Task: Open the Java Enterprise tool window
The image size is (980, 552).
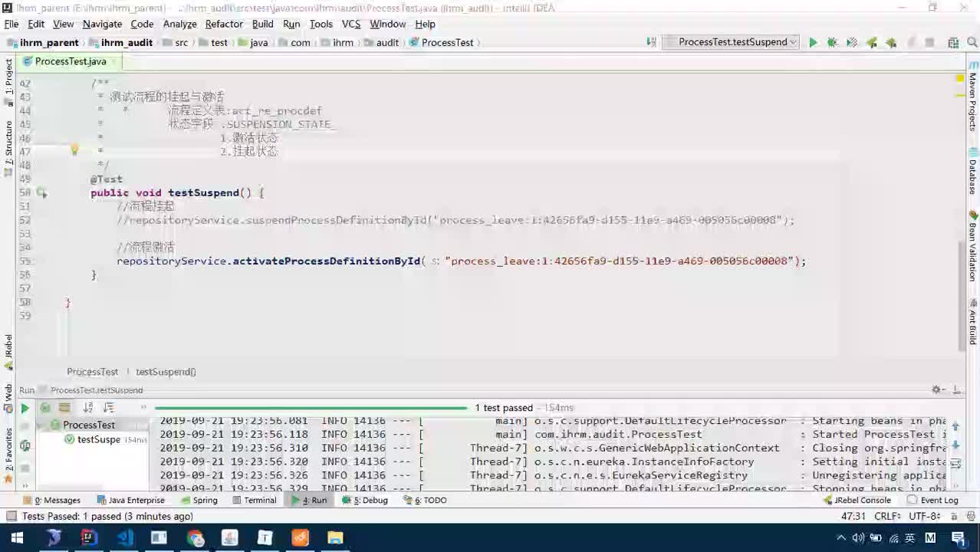Action: [130, 500]
